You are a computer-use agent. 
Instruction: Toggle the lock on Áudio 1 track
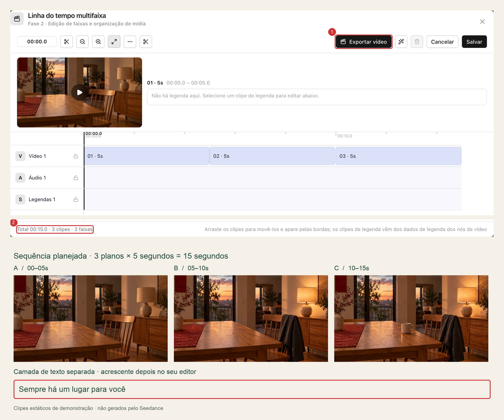point(76,178)
